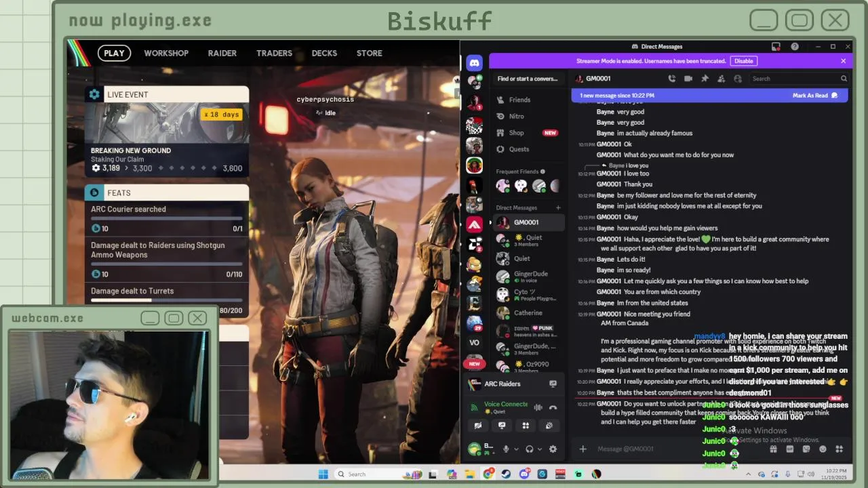Switch to the STORE tab
868x488 pixels.
(x=370, y=53)
